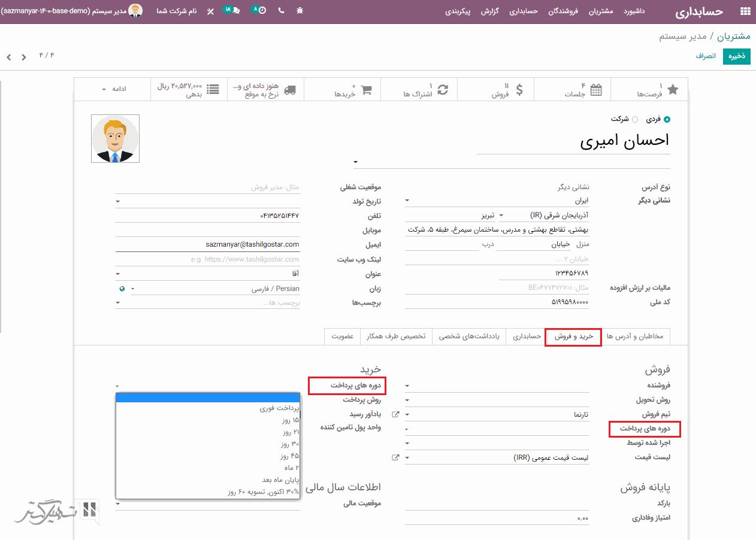The image size is (756, 540).
Task: Click the انصراف discard button
Action: coord(706,56)
